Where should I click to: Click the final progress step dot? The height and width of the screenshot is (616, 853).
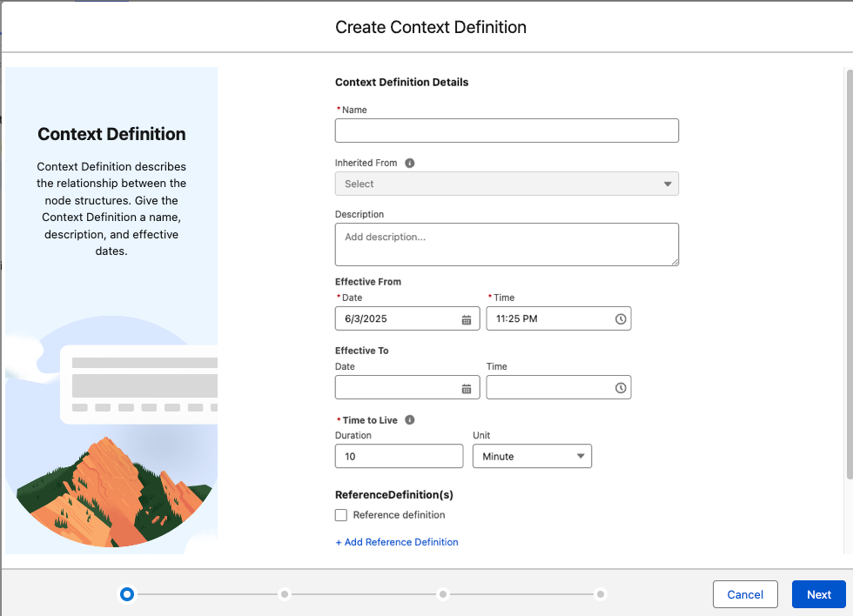click(600, 594)
